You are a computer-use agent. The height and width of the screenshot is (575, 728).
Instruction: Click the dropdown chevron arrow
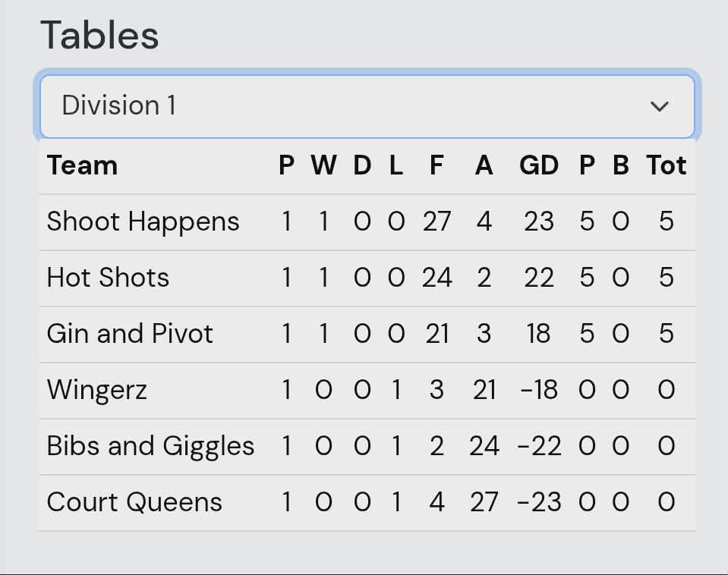click(659, 107)
